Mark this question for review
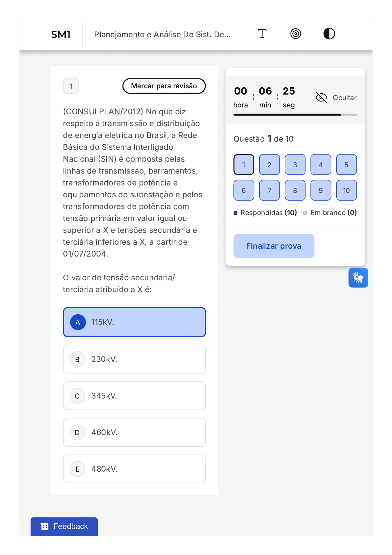The height and width of the screenshot is (555, 392). 164,86
